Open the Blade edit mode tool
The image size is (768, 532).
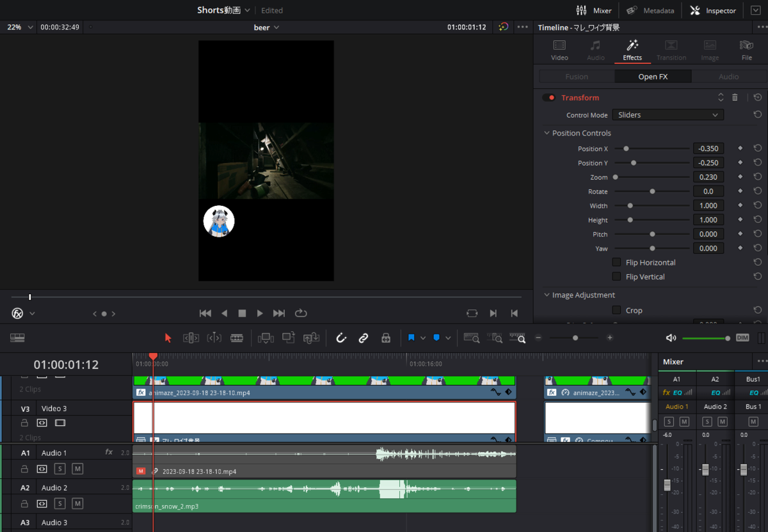pyautogui.click(x=237, y=338)
